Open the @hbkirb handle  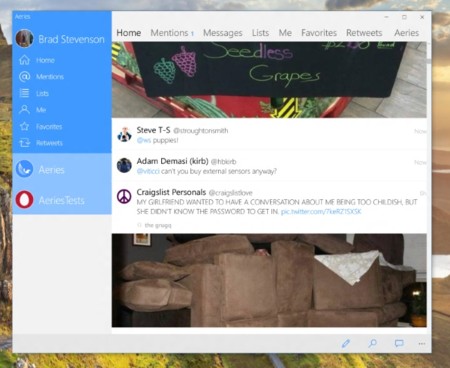(x=223, y=162)
